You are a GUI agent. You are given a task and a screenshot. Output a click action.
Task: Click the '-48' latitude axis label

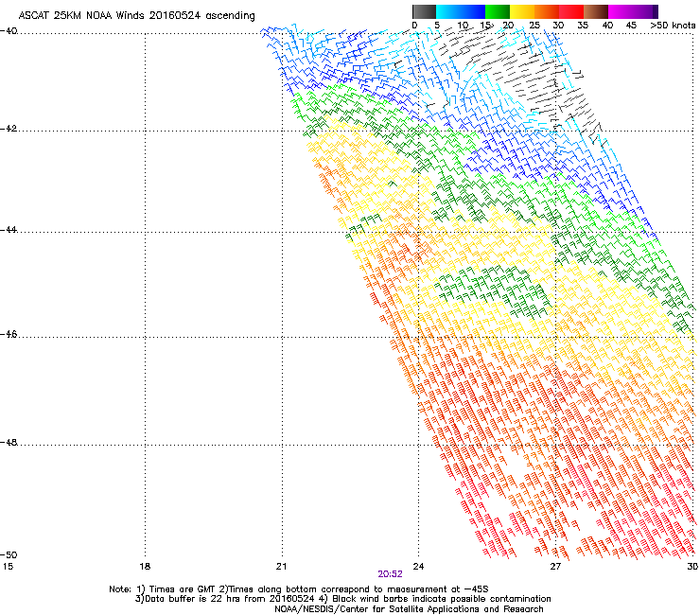click(9, 443)
